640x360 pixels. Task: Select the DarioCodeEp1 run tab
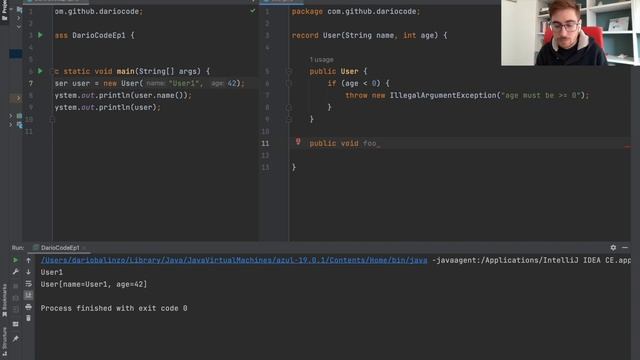tap(60, 248)
